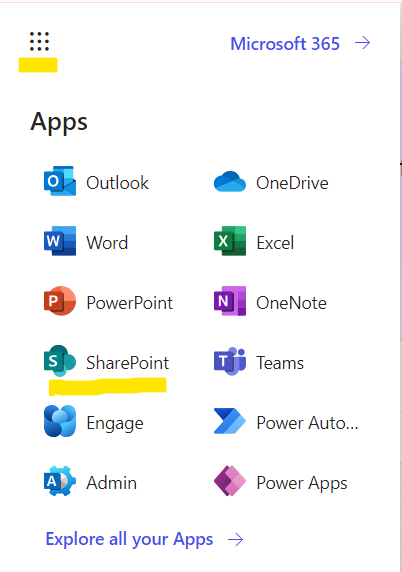Open the Teams icon
Screen dimensions: 402x572
point(230,361)
